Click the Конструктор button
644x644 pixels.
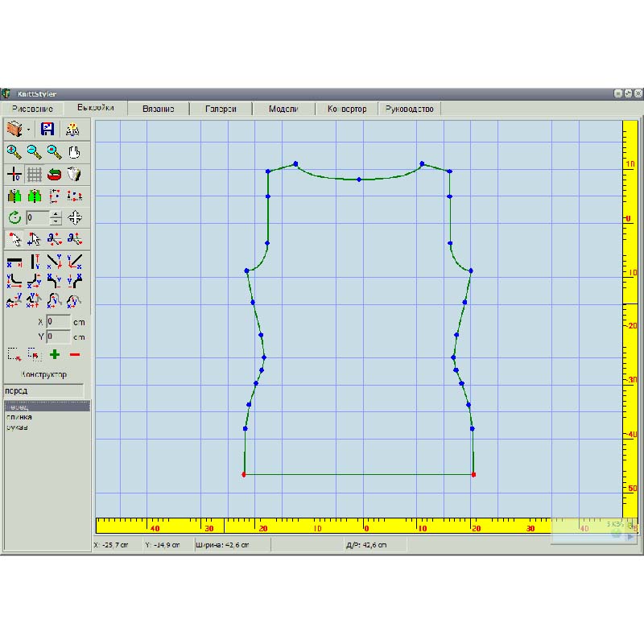tap(43, 374)
